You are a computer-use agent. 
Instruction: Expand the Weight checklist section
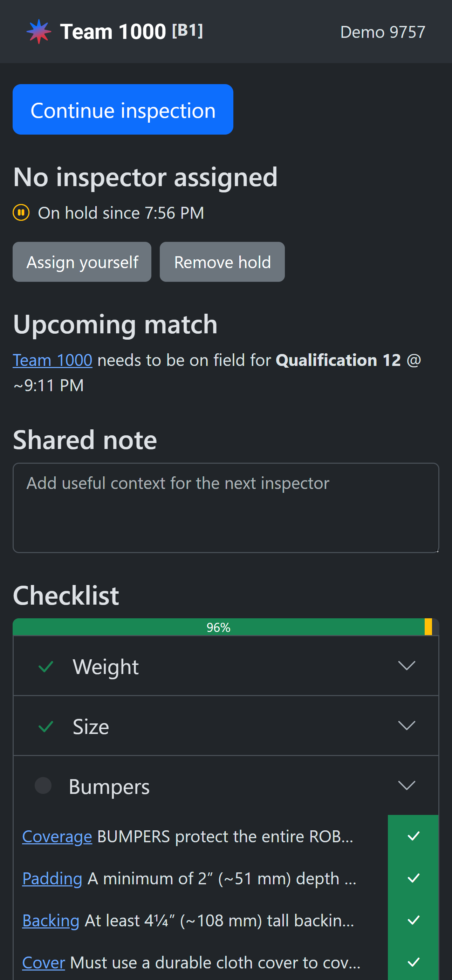point(406,666)
